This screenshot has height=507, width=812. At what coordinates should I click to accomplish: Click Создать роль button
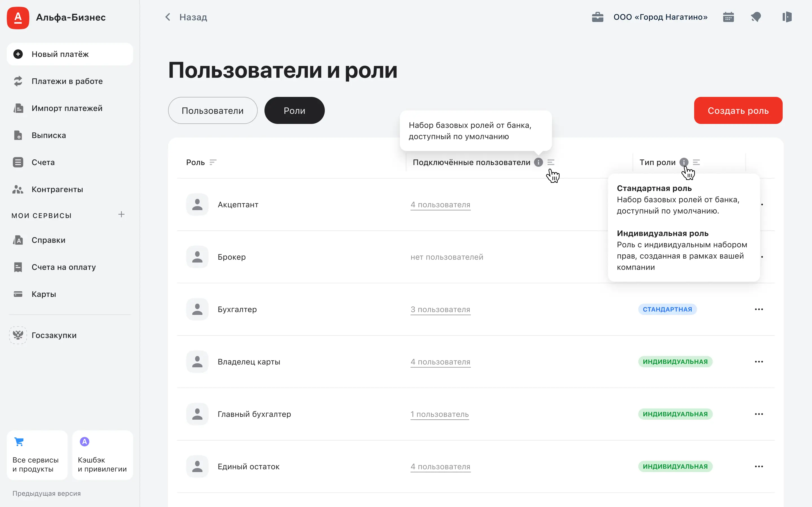738,111
